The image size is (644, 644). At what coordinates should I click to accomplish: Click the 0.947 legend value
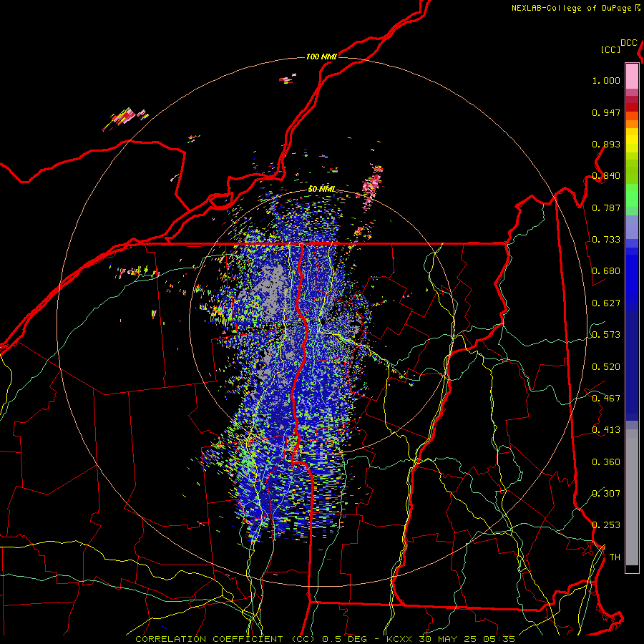606,112
